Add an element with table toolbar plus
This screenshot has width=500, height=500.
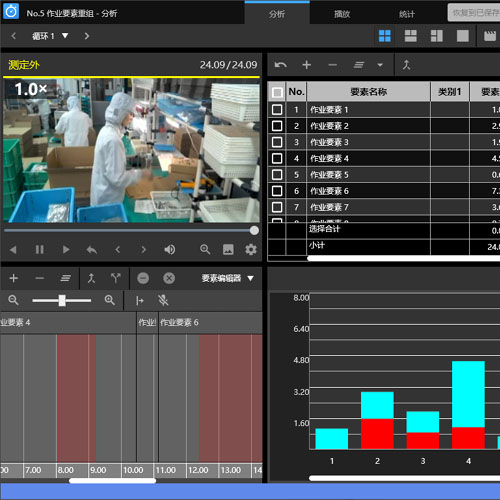tap(307, 65)
